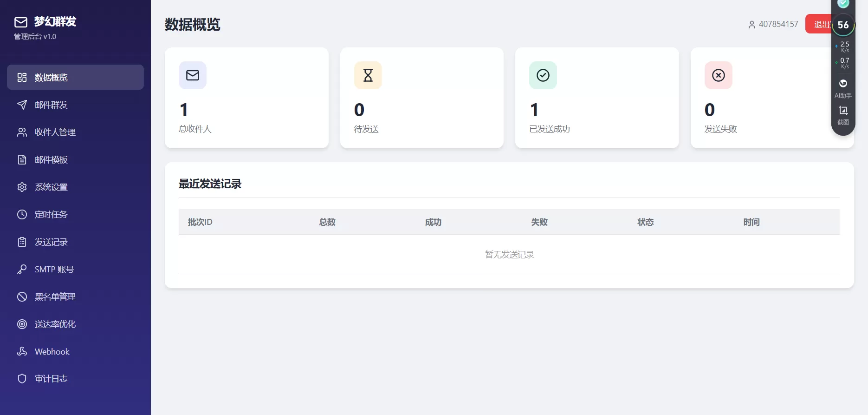Click the 状态 column header
The width and height of the screenshot is (868, 415).
click(645, 222)
